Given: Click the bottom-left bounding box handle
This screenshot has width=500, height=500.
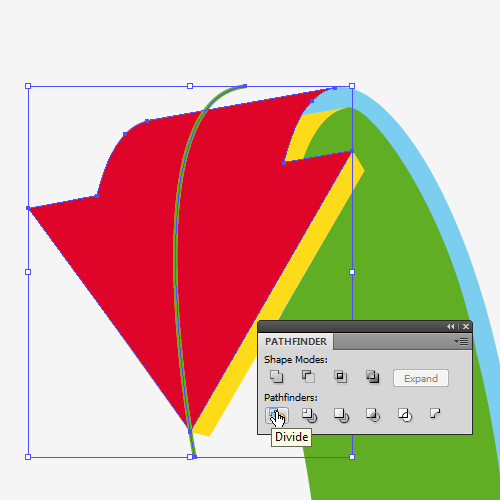Looking at the screenshot, I should [28, 457].
